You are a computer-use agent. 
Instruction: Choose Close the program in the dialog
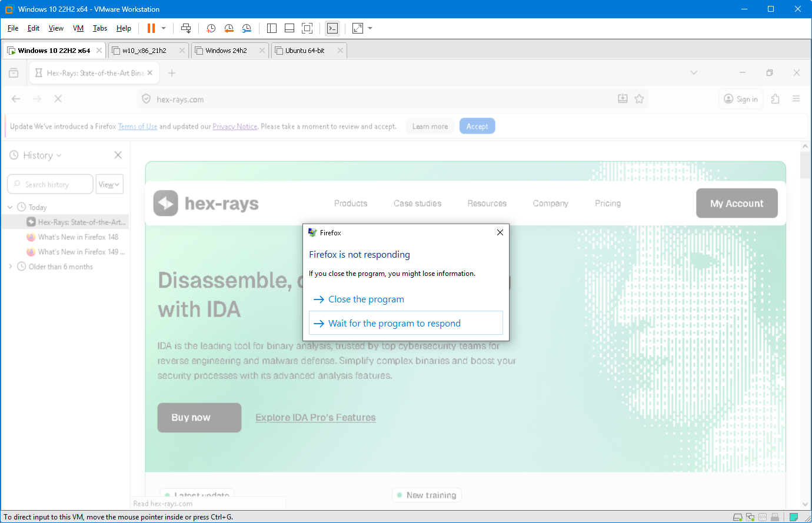(x=406, y=299)
